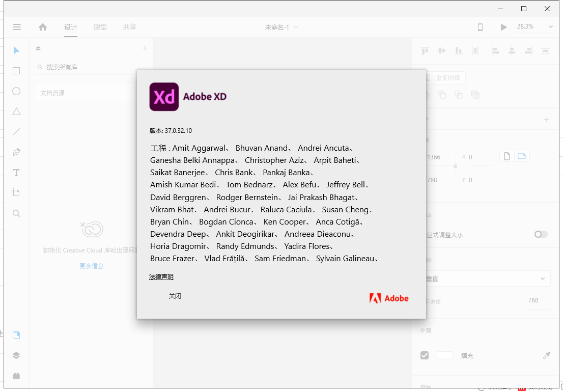Pick fill color with eyedropper
This screenshot has width=563, height=392.
point(547,355)
